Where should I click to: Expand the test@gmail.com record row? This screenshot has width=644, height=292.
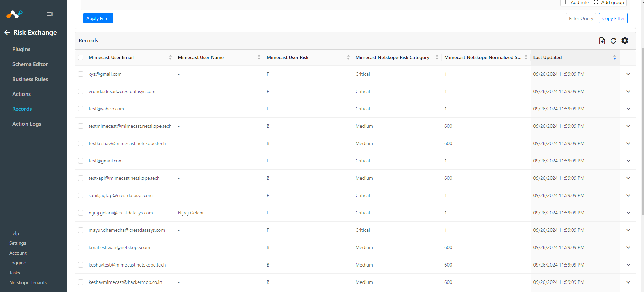pos(628,161)
